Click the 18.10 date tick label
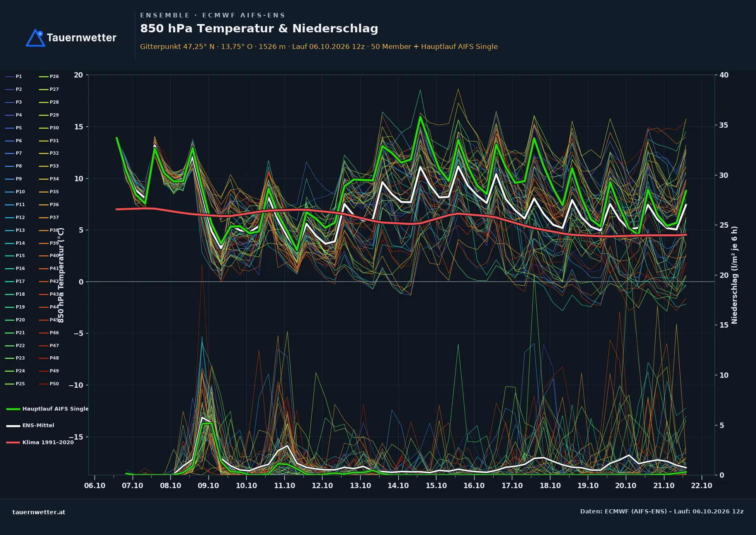Viewport: 756px width, 535px height. tap(550, 486)
